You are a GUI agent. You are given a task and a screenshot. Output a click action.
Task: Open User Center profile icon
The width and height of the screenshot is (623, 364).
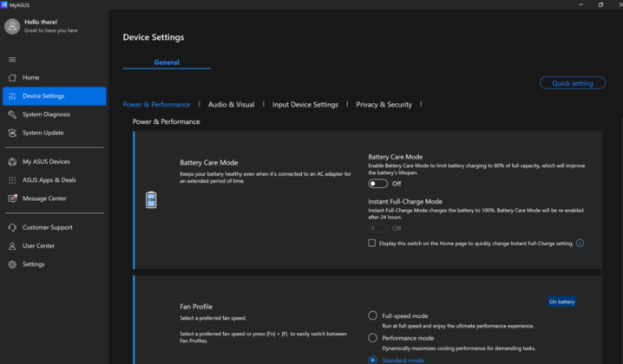click(x=12, y=246)
